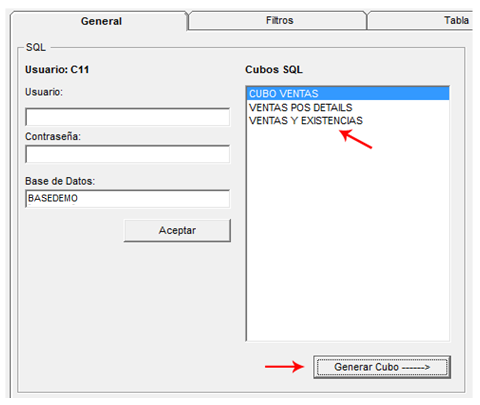Select the General tab
Viewport: 480px width, 405px height.
tap(99, 21)
